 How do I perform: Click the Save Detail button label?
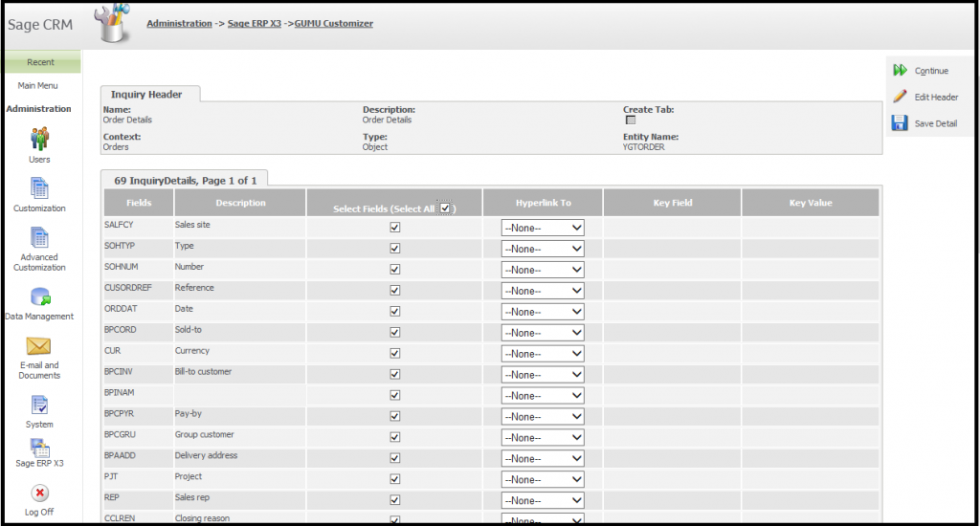pyautogui.click(x=936, y=123)
